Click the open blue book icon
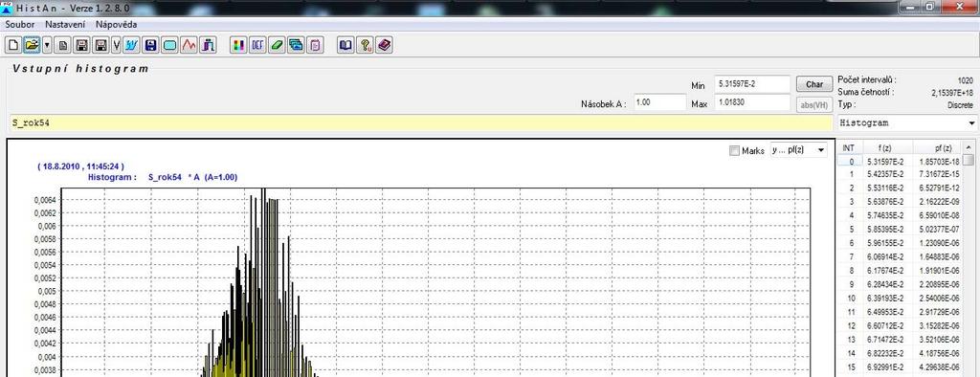980x377 pixels. [345, 45]
